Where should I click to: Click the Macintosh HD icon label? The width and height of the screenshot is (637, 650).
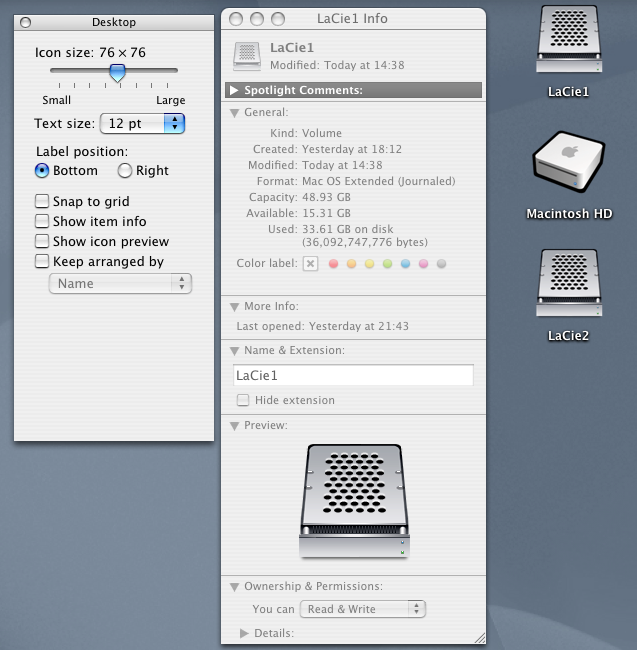click(x=569, y=214)
